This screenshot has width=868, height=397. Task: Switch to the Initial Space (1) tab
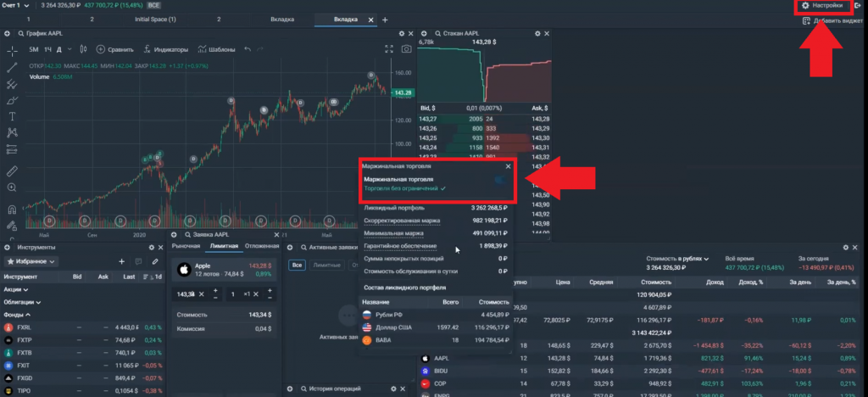(156, 20)
